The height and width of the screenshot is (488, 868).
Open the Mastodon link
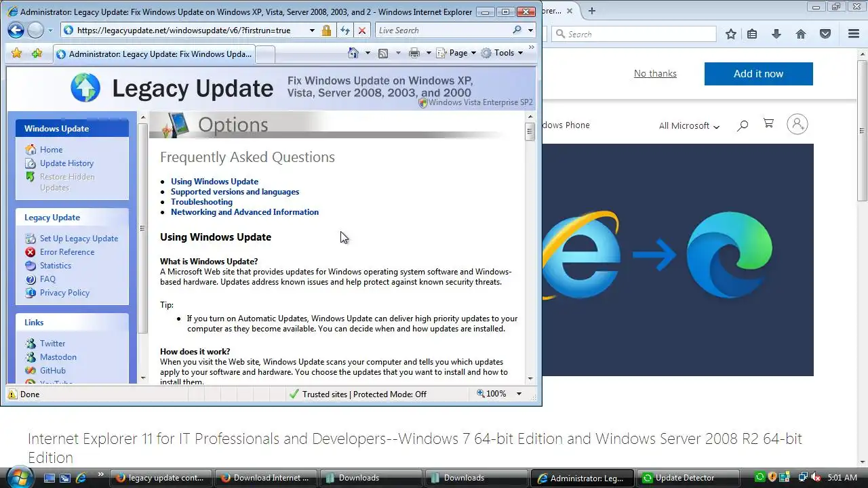click(x=58, y=357)
